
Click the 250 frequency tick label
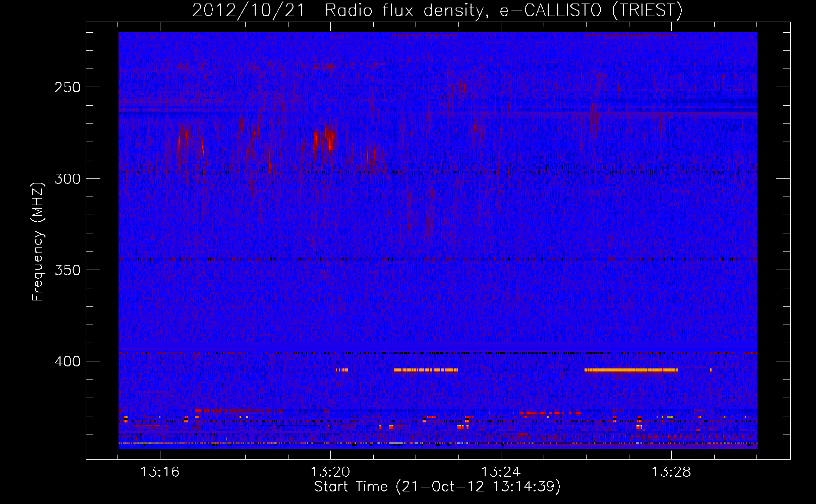point(67,87)
